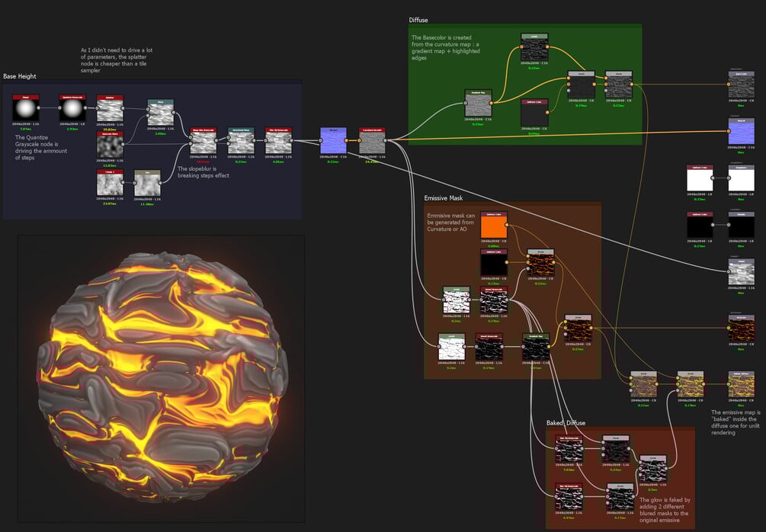
Task: Click the Emissive Mask frame title
Action: [x=444, y=198]
